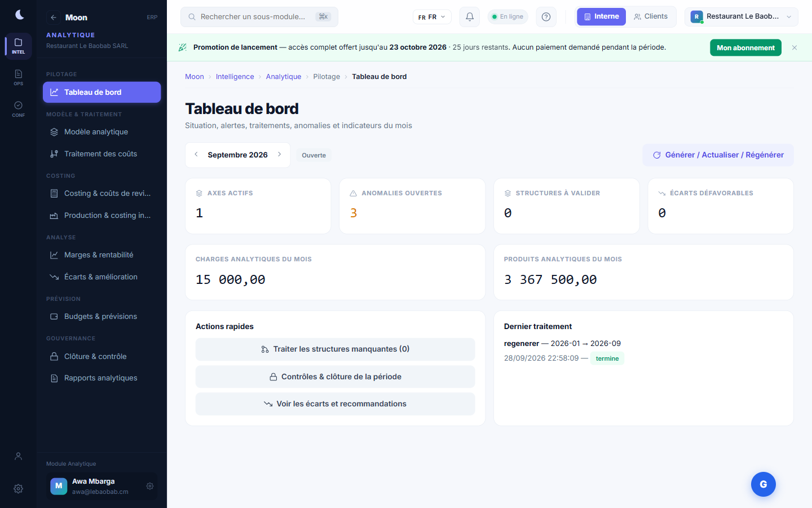Open Clôture & contrôle sidebar item
This screenshot has height=508, width=812.
(102, 357)
